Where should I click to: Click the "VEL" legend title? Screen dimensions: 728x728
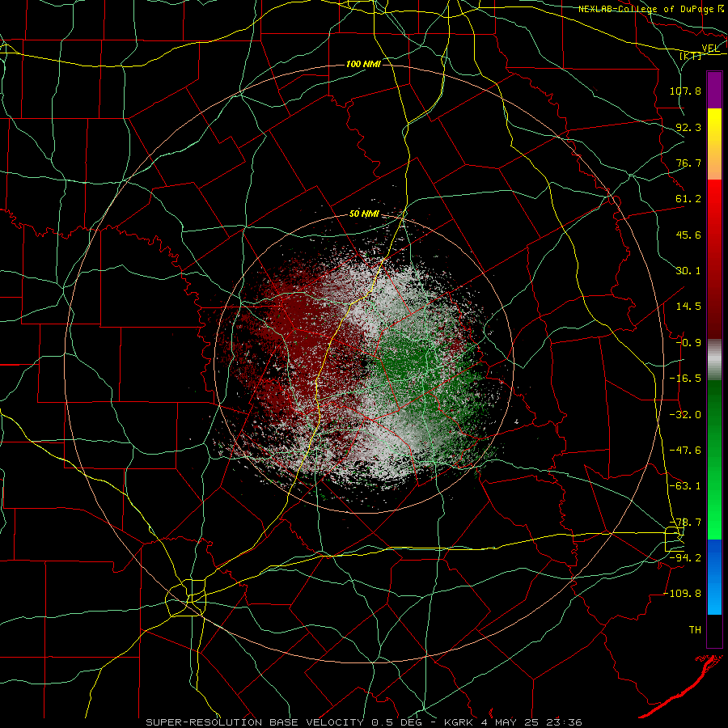pos(710,49)
